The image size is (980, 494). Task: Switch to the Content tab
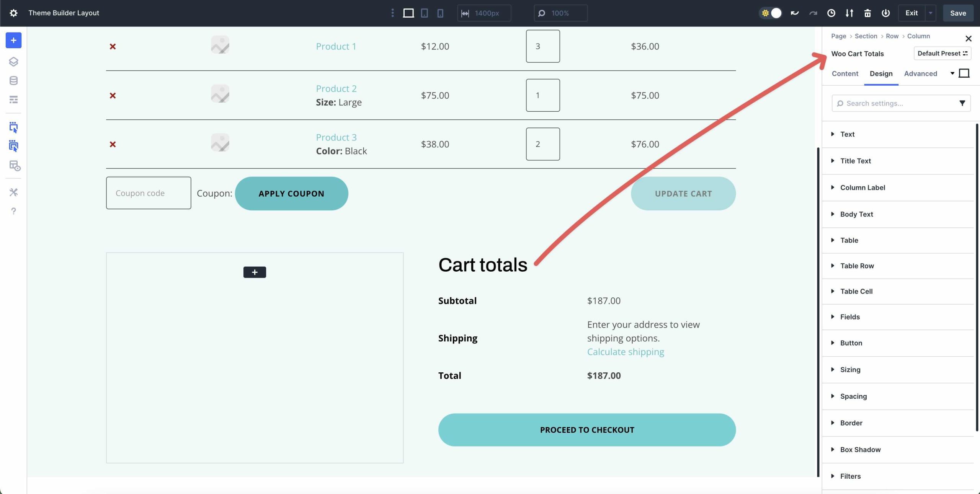pyautogui.click(x=845, y=73)
